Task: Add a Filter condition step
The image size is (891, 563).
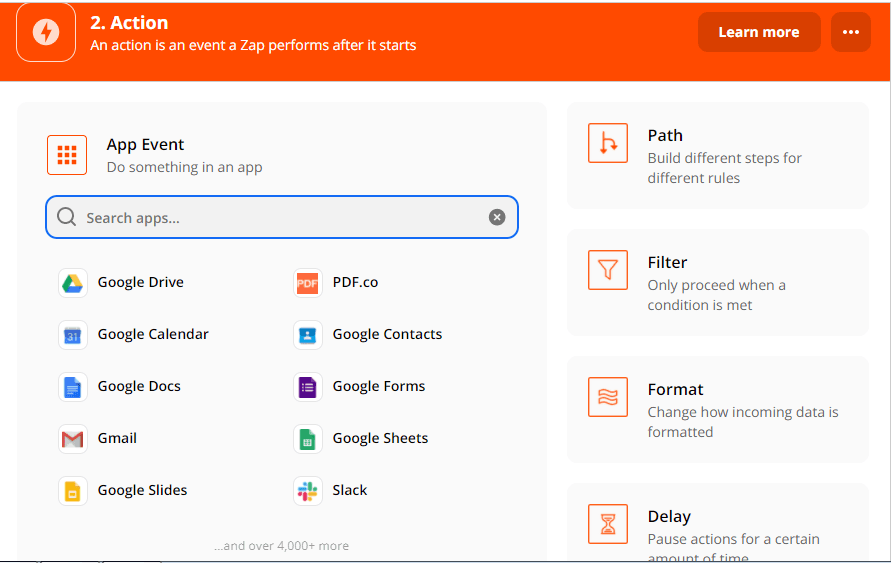Action: click(x=717, y=283)
